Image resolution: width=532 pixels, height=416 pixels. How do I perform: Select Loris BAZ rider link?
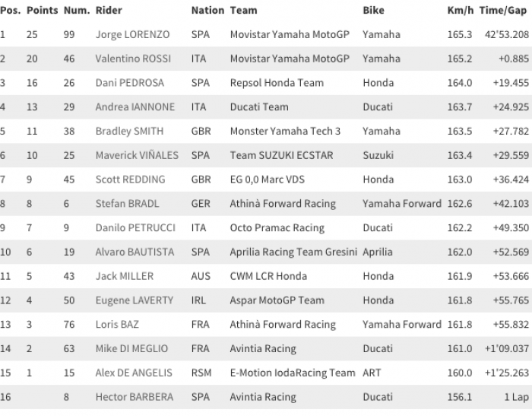(117, 325)
